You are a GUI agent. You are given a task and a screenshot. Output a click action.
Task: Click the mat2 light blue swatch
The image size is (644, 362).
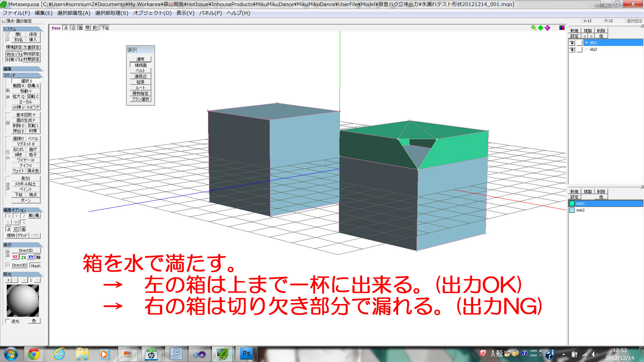coord(572,210)
